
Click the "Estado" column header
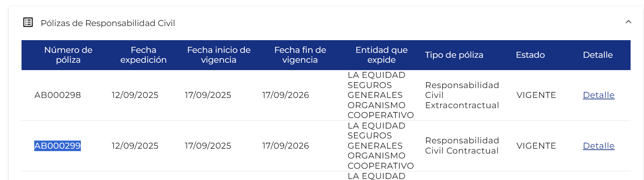tap(530, 55)
